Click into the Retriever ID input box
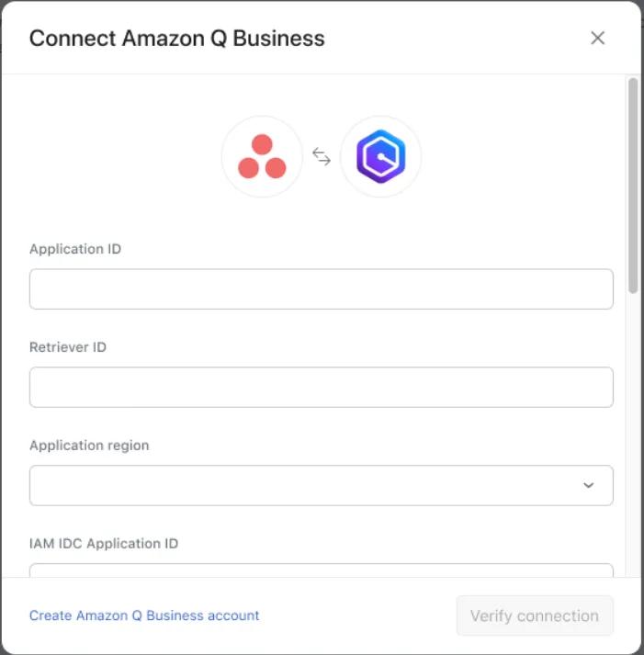Image resolution: width=644 pixels, height=655 pixels. click(x=321, y=388)
